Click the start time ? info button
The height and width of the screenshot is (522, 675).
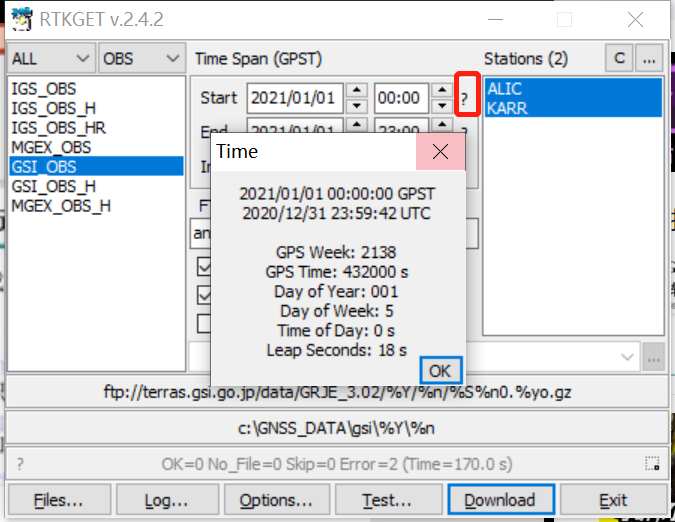point(464,99)
